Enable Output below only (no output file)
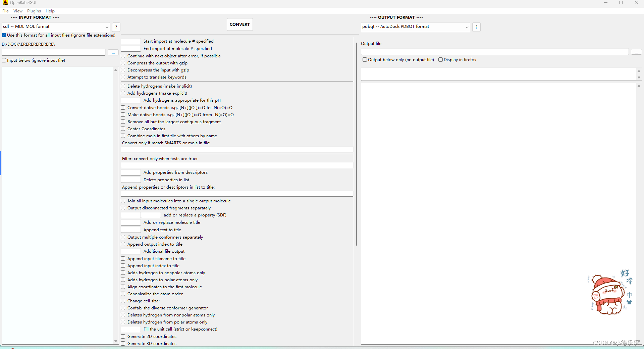This screenshot has width=644, height=349. click(x=365, y=60)
